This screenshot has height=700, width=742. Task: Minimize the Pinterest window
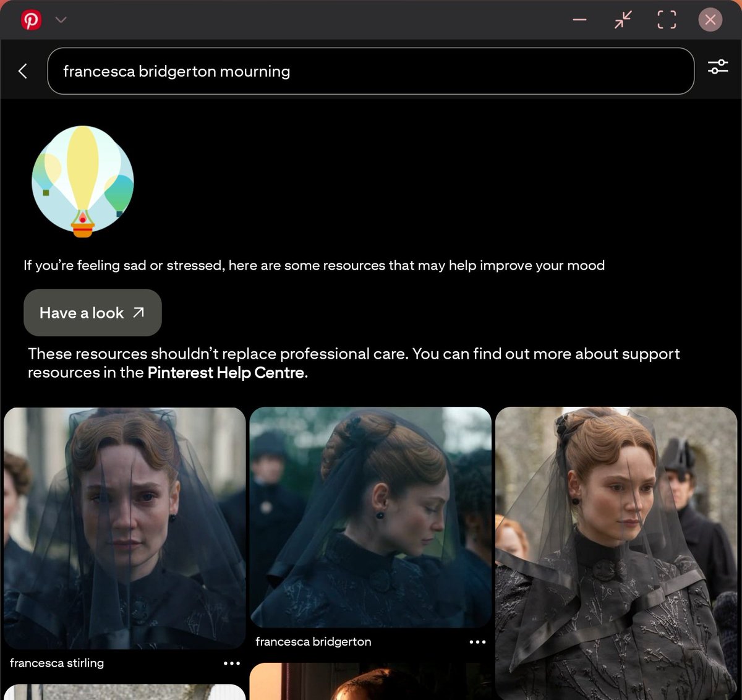(579, 20)
